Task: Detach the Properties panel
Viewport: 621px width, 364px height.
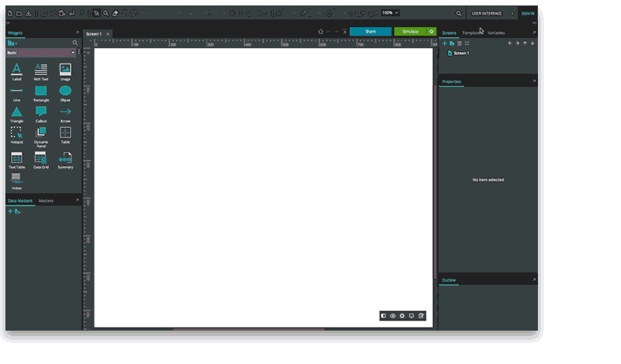Action: pos(534,81)
